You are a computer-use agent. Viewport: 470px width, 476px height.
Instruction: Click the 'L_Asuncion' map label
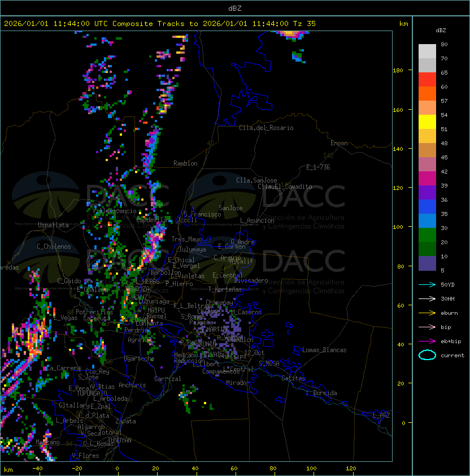point(257,220)
